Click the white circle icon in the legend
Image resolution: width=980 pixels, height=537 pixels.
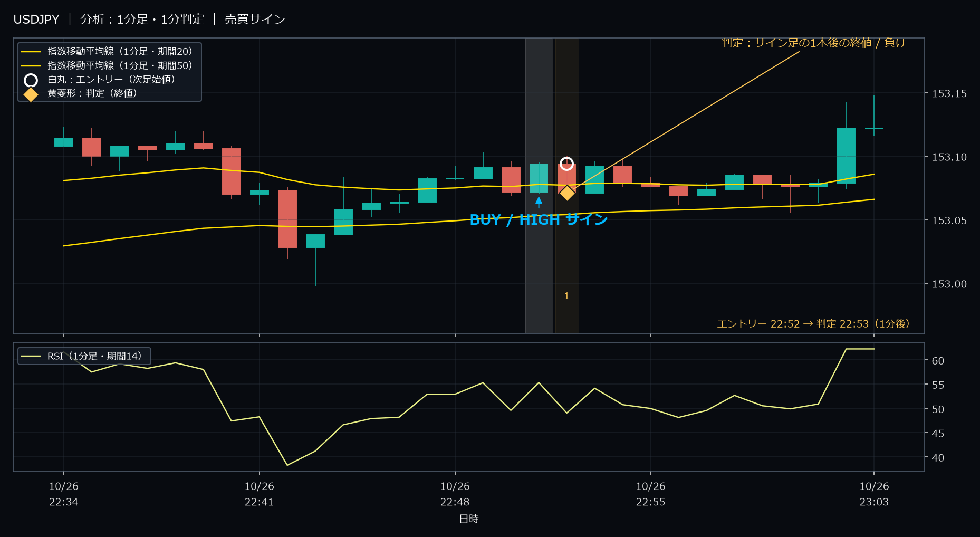(31, 80)
